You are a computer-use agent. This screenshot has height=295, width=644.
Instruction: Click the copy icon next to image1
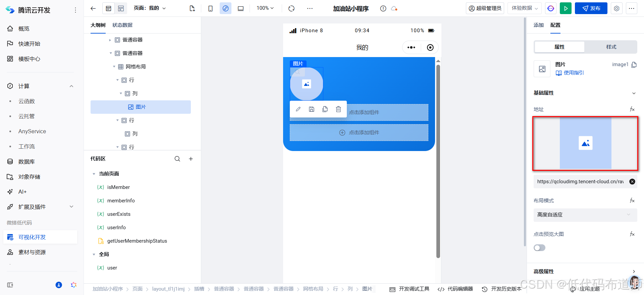[x=634, y=64]
